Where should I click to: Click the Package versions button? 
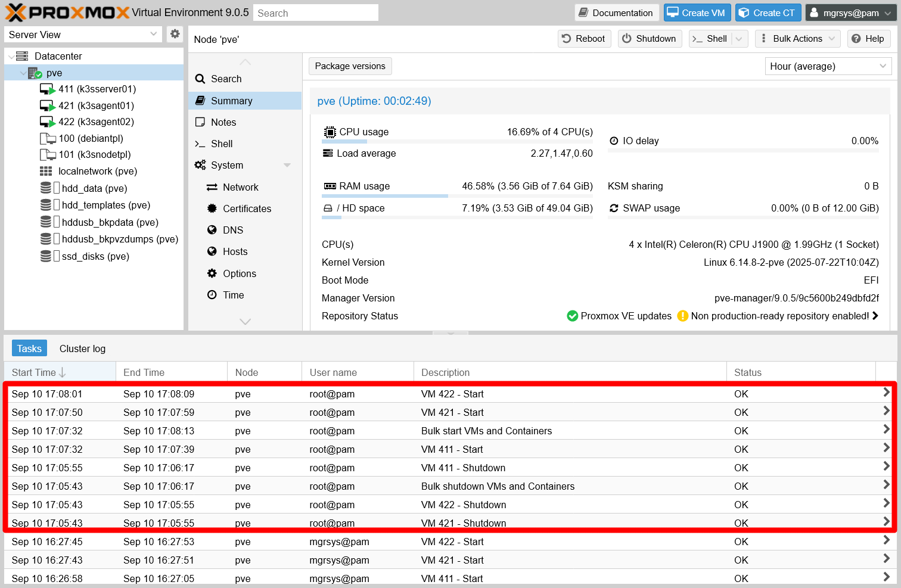pyautogui.click(x=350, y=66)
